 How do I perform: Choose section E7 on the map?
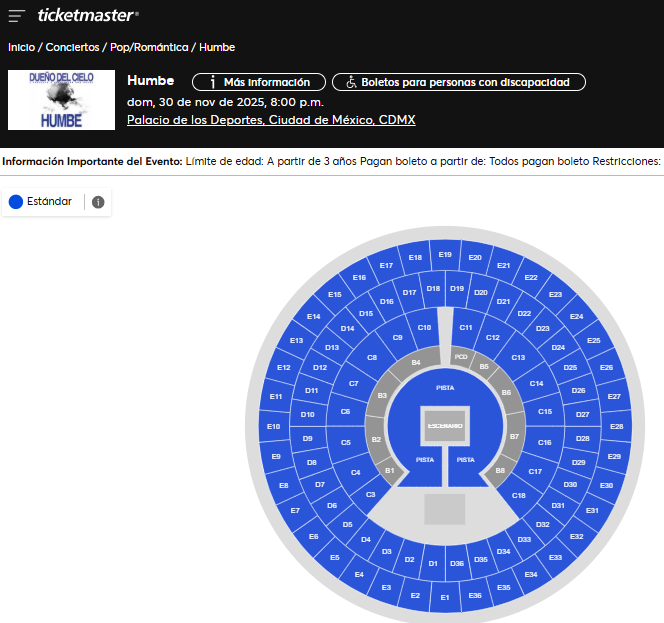[x=295, y=510]
